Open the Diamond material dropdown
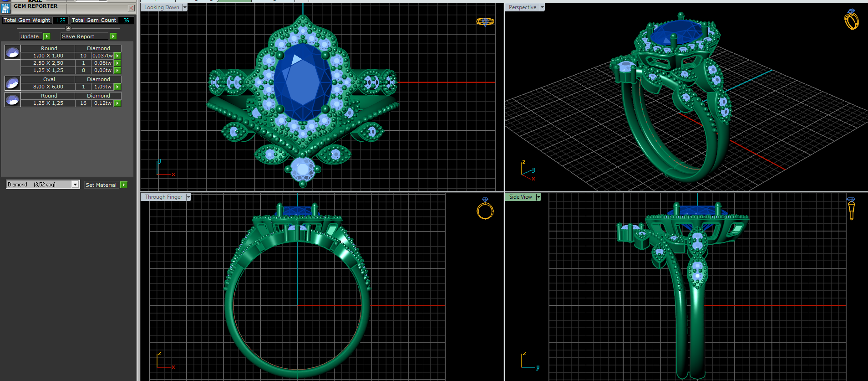 click(x=75, y=185)
